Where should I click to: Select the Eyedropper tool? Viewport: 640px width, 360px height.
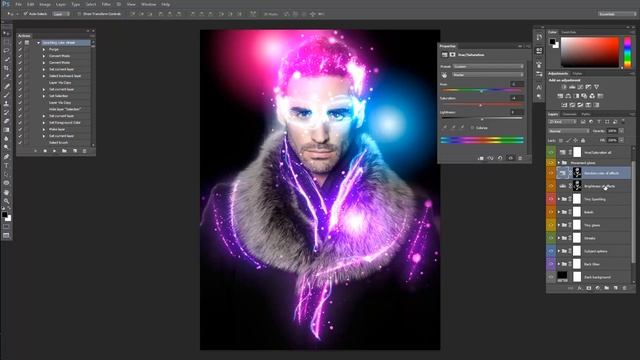pyautogui.click(x=6, y=76)
